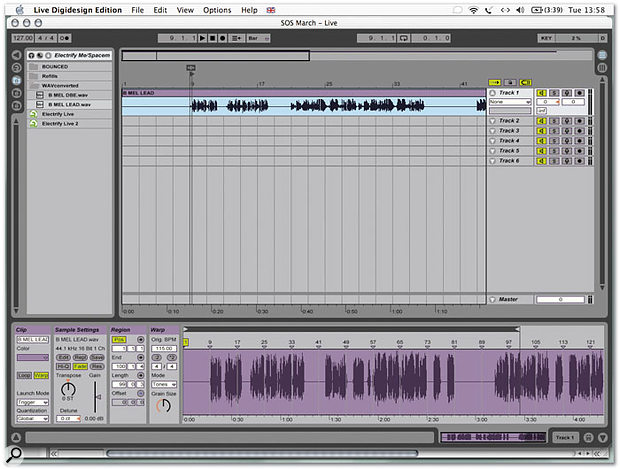The height and width of the screenshot is (469, 620).
Task: Open the BOUNCED folder
Action: point(70,66)
